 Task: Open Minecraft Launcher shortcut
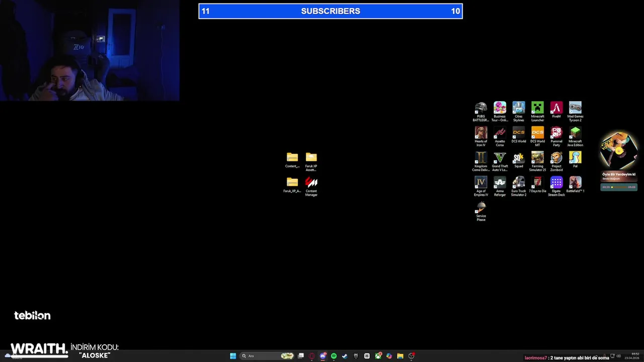tap(537, 112)
